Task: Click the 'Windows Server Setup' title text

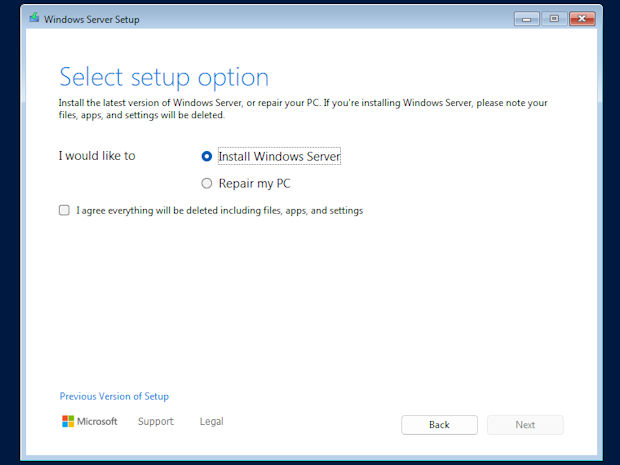Action: tap(92, 19)
